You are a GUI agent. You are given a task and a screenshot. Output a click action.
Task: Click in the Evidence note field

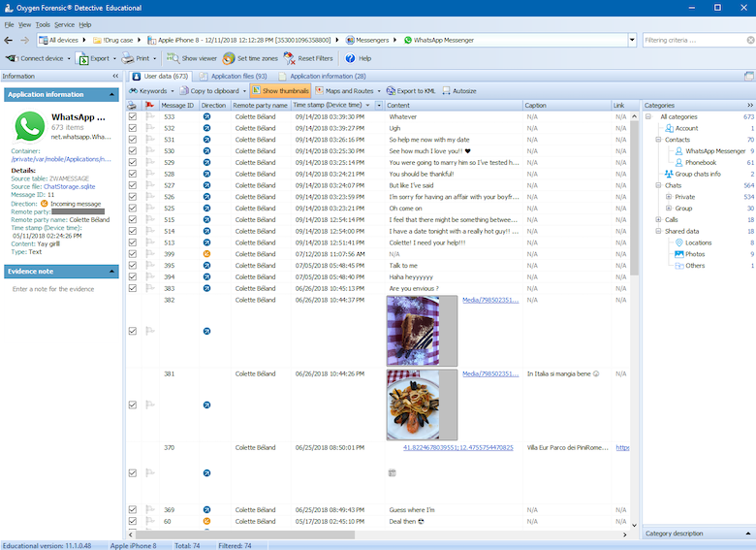tap(61, 289)
